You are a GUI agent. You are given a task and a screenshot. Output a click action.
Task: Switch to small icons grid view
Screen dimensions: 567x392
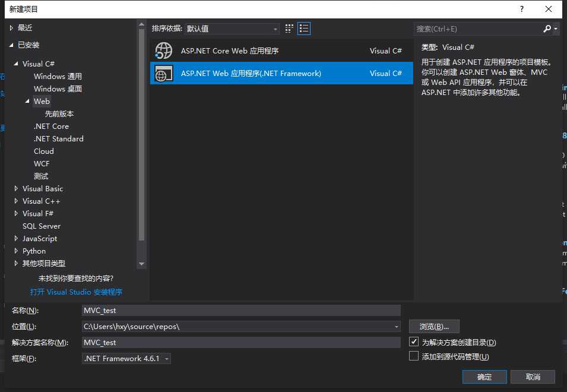(289, 29)
